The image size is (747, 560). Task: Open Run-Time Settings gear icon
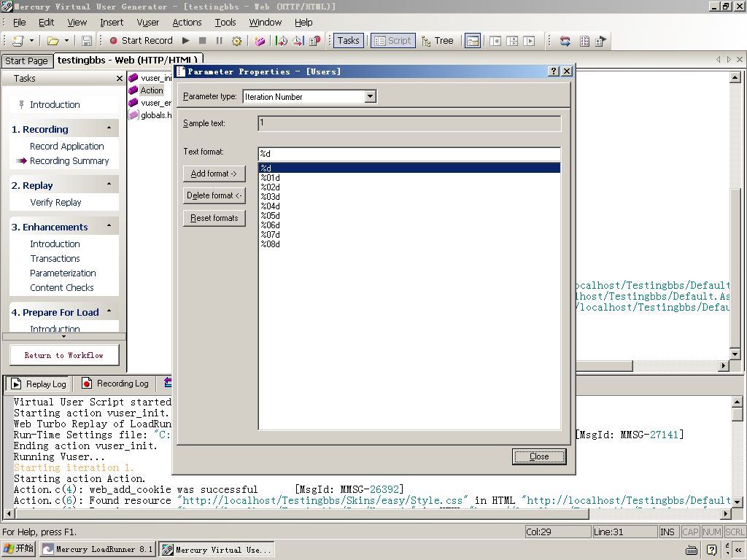236,41
